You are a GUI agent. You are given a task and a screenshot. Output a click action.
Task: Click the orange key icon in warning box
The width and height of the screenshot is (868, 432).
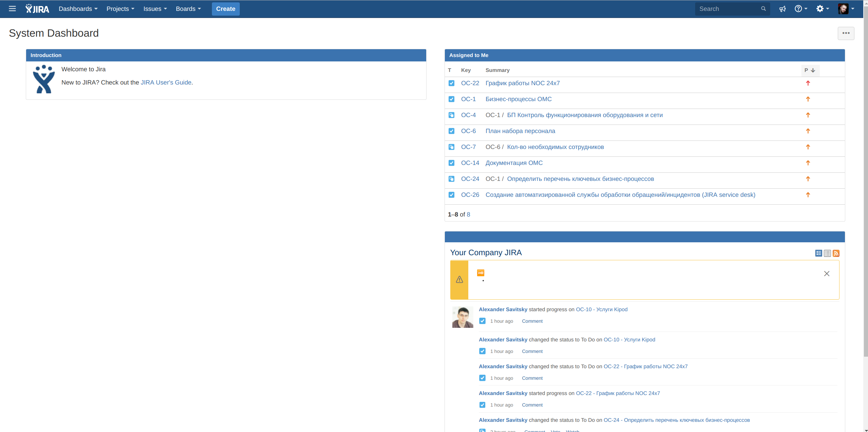coord(481,273)
